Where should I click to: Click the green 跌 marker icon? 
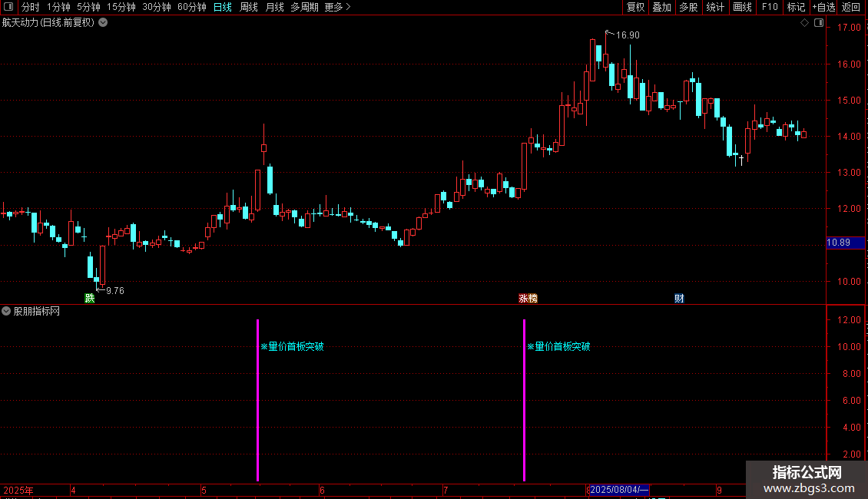click(x=90, y=298)
